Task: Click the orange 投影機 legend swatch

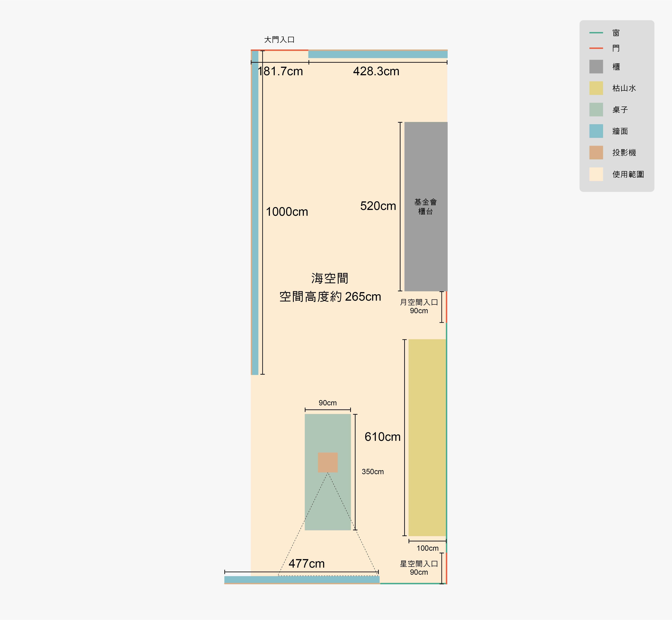Action: [x=596, y=152]
